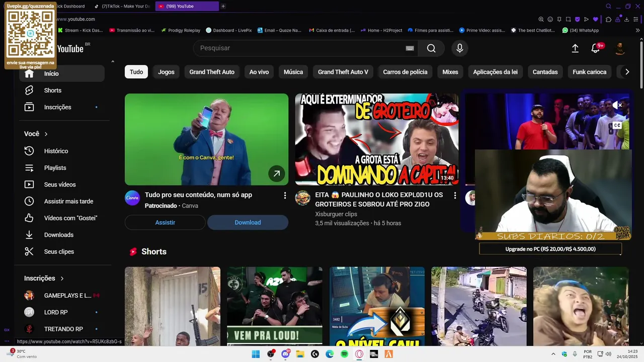Open new browser tab with plus
The width and height of the screenshot is (644, 362).
(x=223, y=6)
